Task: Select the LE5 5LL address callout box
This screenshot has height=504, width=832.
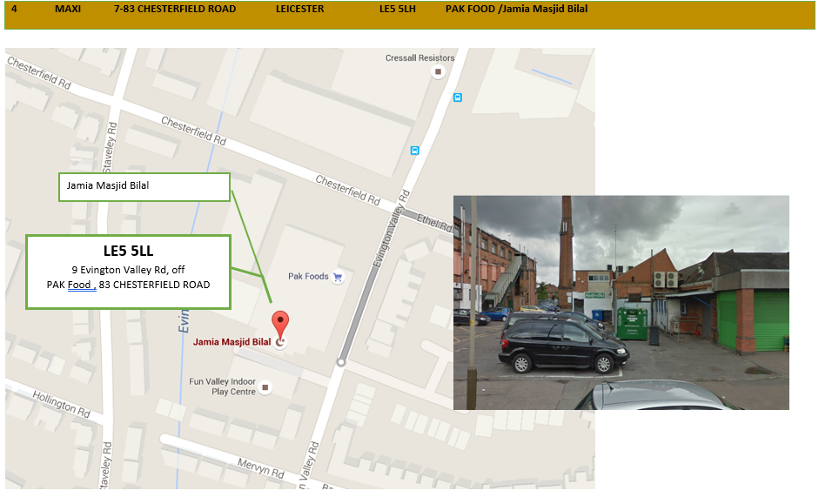Action: (x=128, y=271)
